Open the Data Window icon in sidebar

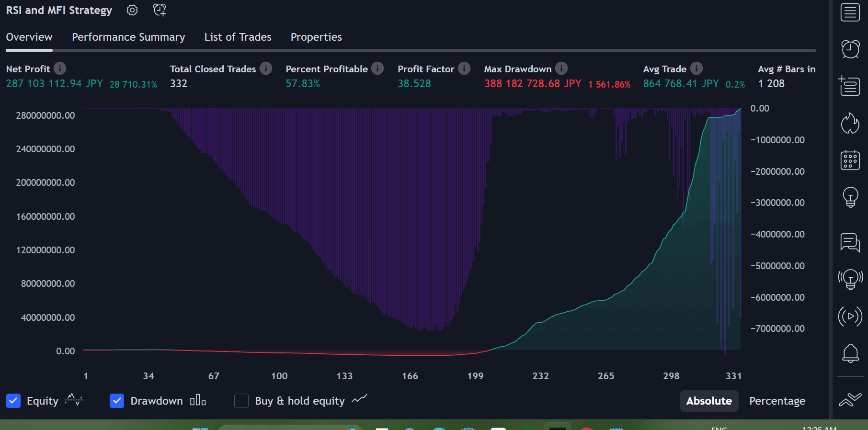coord(850,86)
